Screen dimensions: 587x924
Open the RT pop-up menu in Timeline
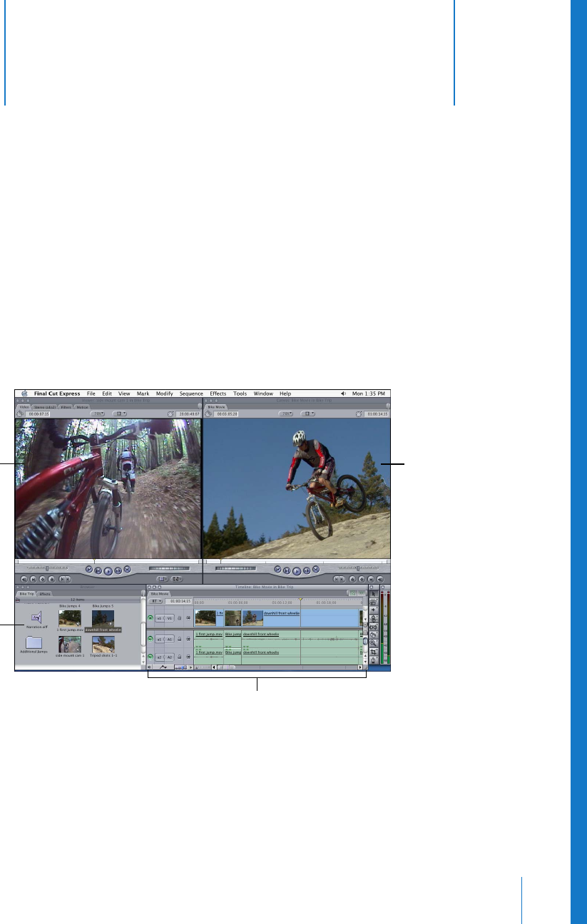pyautogui.click(x=155, y=601)
